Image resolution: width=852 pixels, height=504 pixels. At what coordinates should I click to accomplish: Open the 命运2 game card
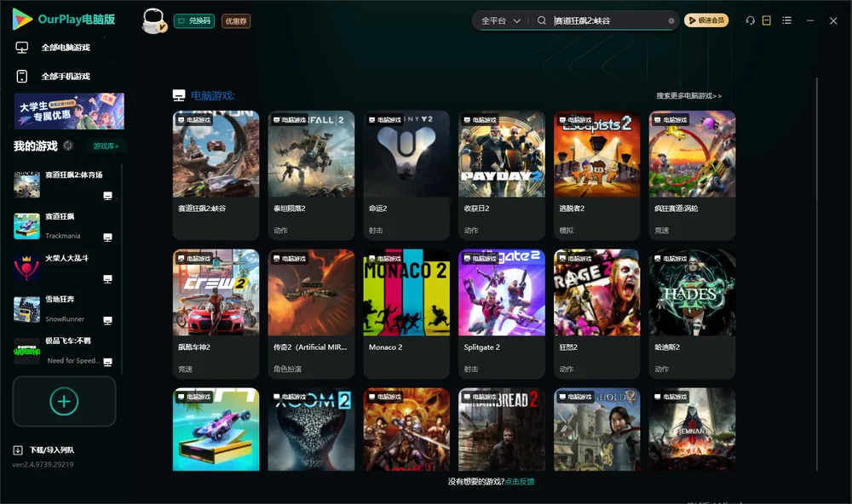click(x=406, y=175)
